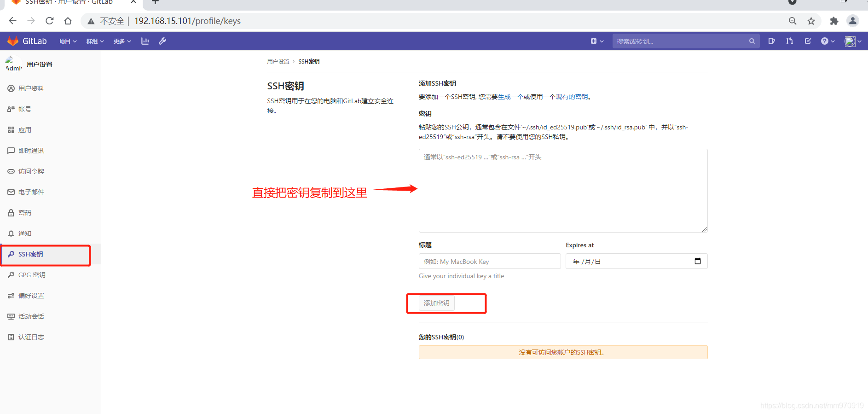Click the 用户设置 breadcrumb link
Image resolution: width=868 pixels, height=414 pixels.
[278, 61]
